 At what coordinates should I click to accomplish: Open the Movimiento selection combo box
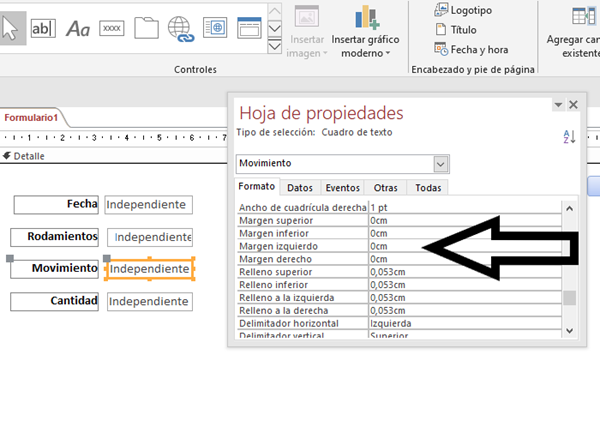click(x=441, y=163)
